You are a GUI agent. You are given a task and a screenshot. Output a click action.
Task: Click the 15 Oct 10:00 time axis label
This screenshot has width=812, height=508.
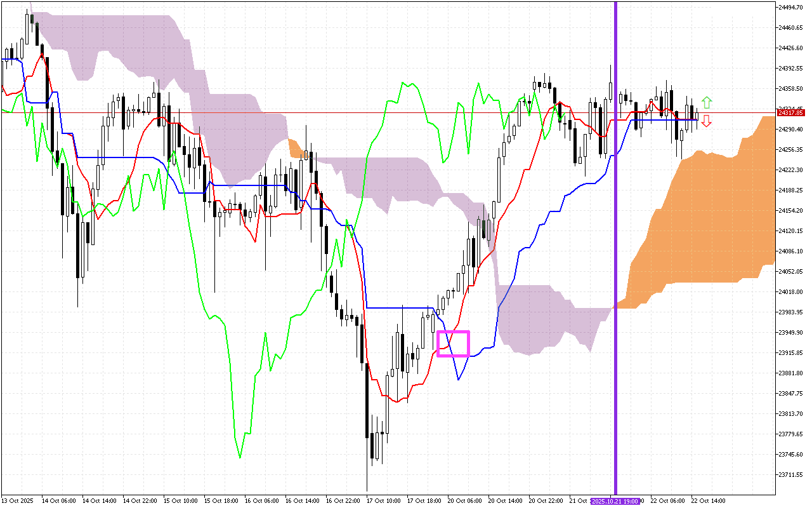click(180, 501)
